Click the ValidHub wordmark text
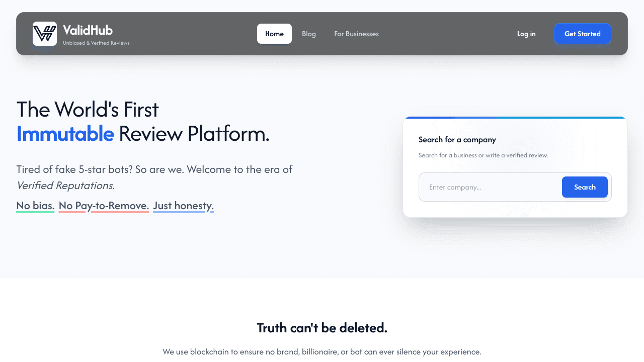Viewport: 644px width, 362px height. click(88, 30)
